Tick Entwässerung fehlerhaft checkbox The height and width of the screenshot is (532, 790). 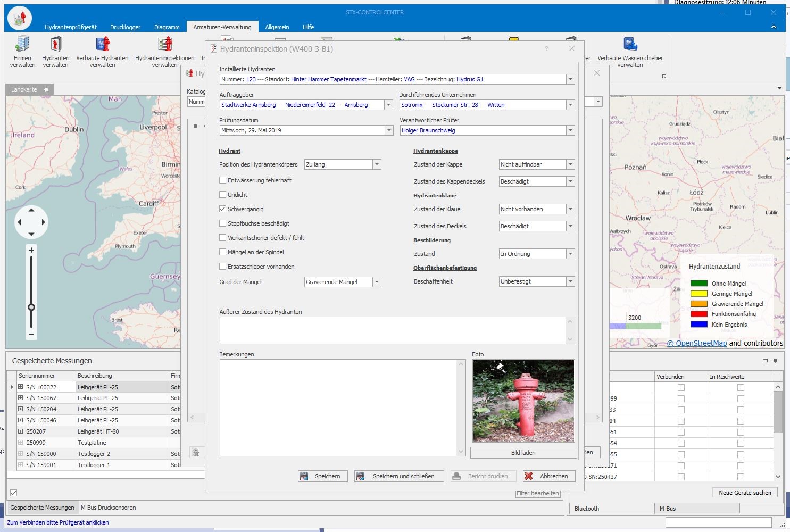(x=223, y=180)
